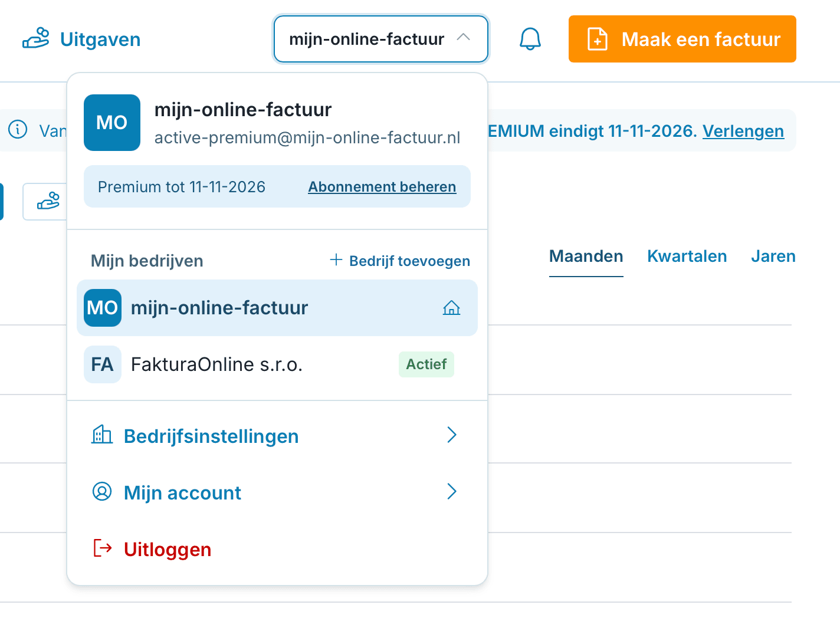Switch to FakturaOnline s.r.o. company
This screenshot has width=840, height=631.
coord(277,364)
